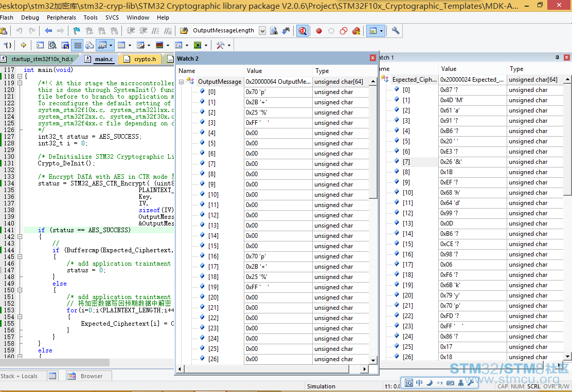The image size is (572, 392).
Task: Open the SVCS menu
Action: tap(112, 17)
